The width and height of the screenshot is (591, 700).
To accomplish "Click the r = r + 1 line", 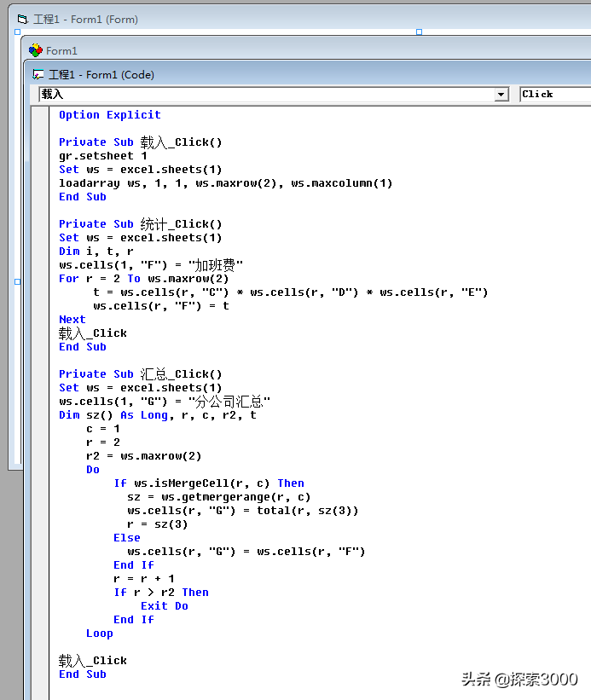I will [144, 579].
